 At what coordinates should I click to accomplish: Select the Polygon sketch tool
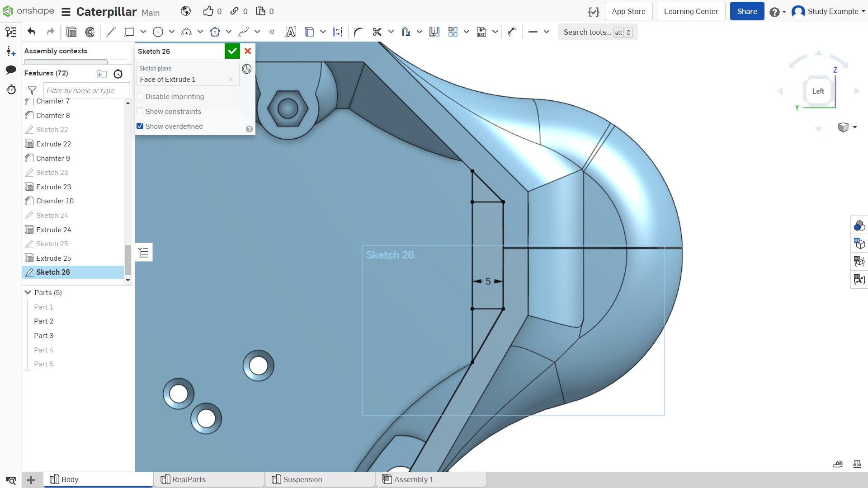click(215, 32)
